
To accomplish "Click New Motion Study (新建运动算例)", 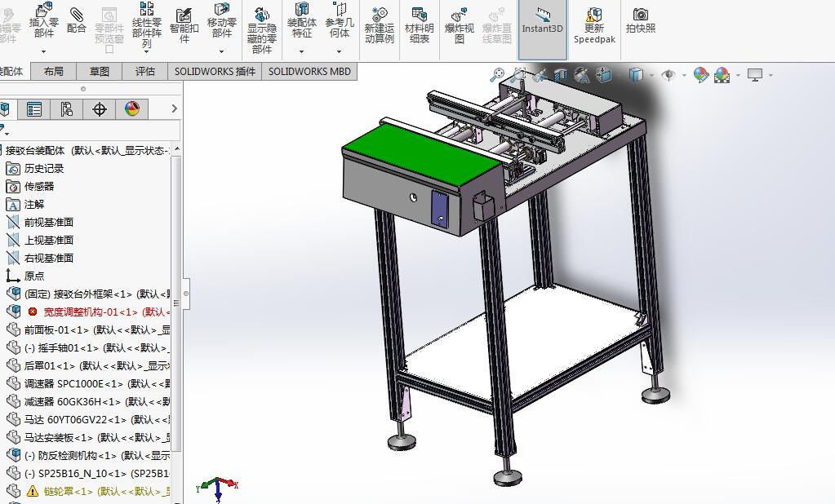I will point(380,25).
